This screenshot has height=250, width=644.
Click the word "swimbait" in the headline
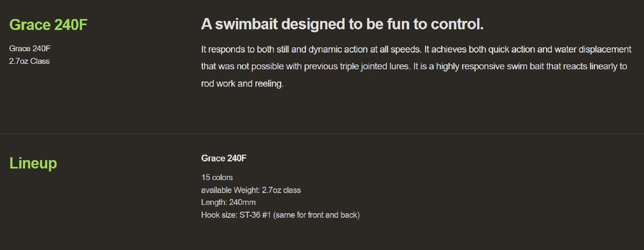coord(246,24)
